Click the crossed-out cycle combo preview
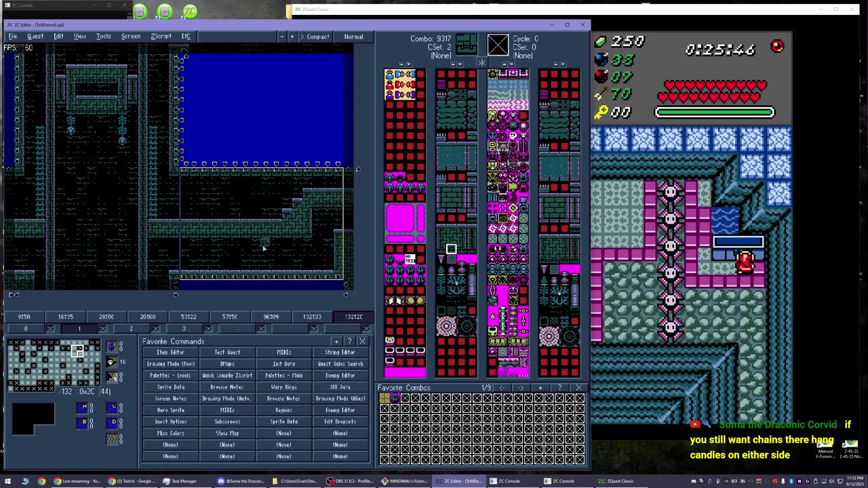868x488 pixels. [498, 45]
